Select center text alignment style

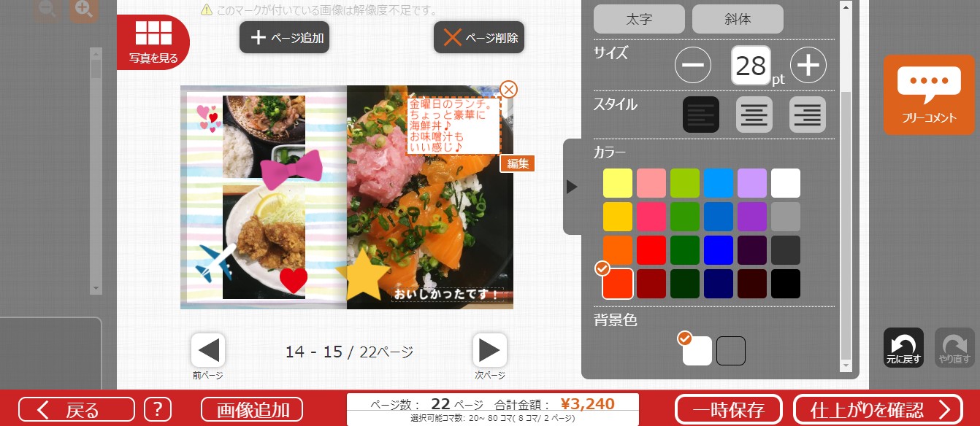pyautogui.click(x=754, y=115)
